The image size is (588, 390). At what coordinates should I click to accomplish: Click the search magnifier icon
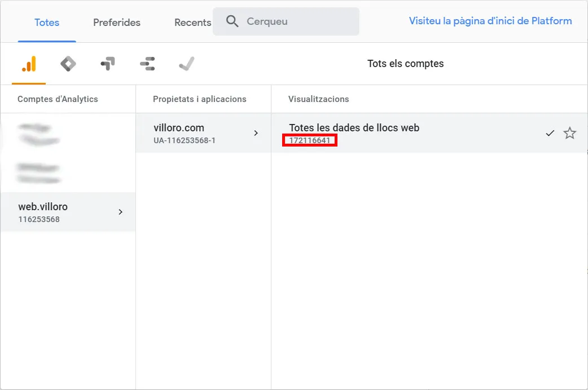[231, 21]
